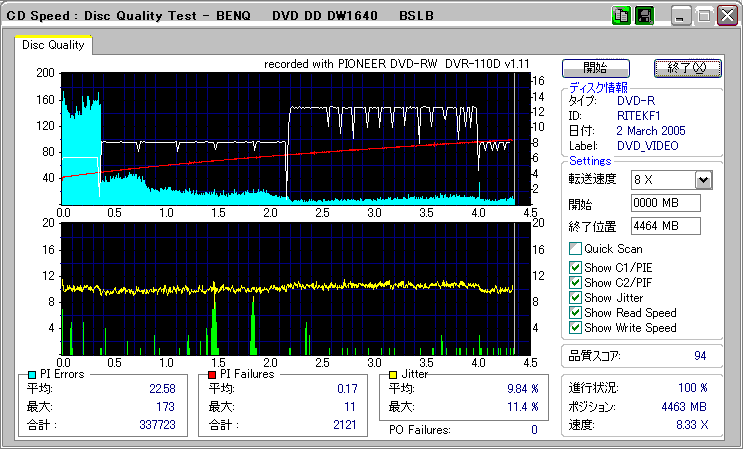743x449 pixels.
Task: Close the window with the X icon
Action: (x=727, y=17)
